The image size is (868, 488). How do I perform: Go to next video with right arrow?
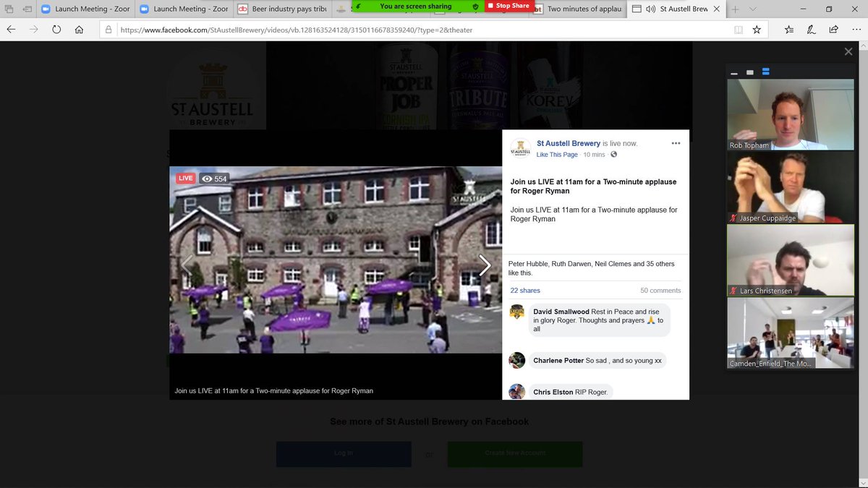pyautogui.click(x=485, y=265)
